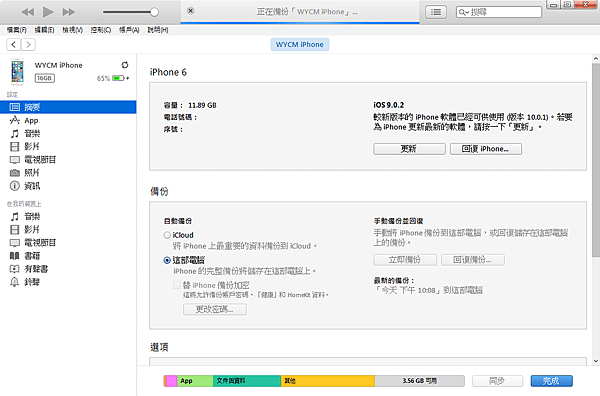Image resolution: width=600 pixels, height=396 pixels.
Task: Click the pink storage bar segment
Action: 171,381
